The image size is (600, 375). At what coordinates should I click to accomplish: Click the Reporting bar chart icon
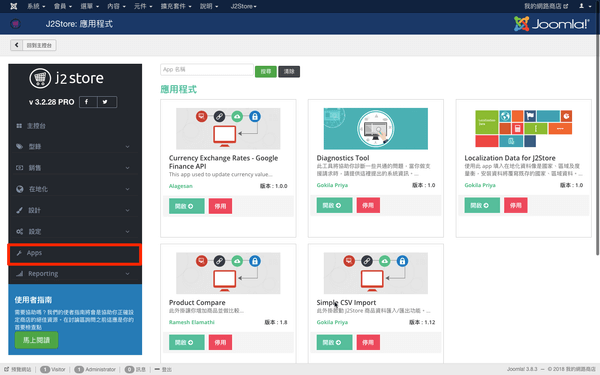tap(20, 274)
